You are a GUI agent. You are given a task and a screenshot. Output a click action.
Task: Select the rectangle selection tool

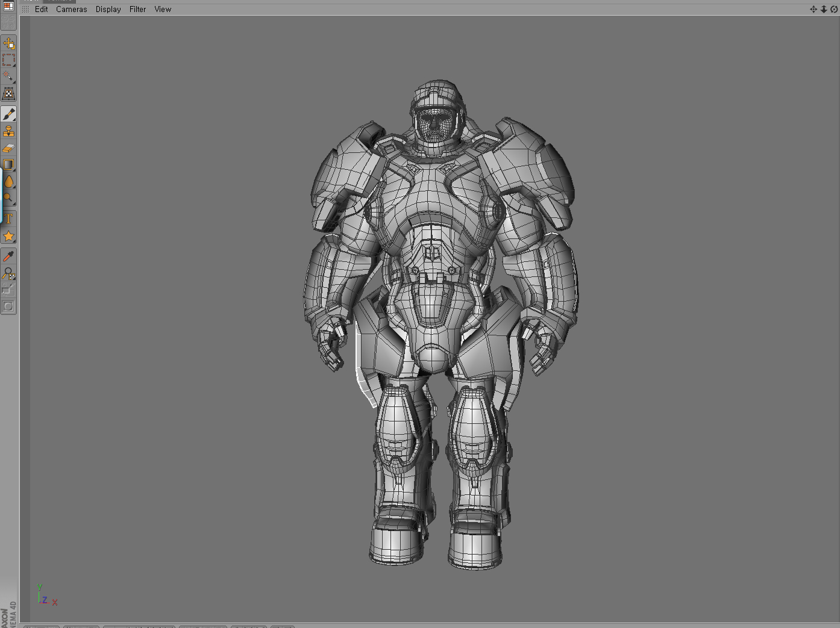[8, 60]
